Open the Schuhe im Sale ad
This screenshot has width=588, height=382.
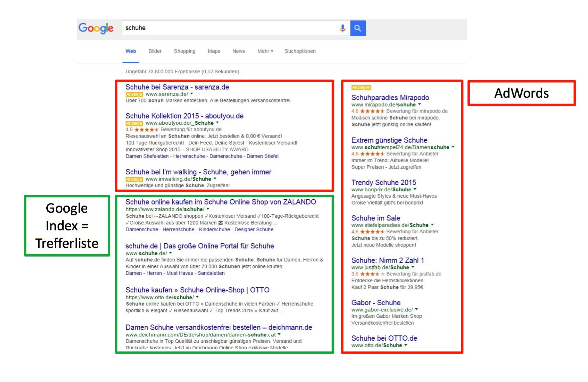point(376,218)
